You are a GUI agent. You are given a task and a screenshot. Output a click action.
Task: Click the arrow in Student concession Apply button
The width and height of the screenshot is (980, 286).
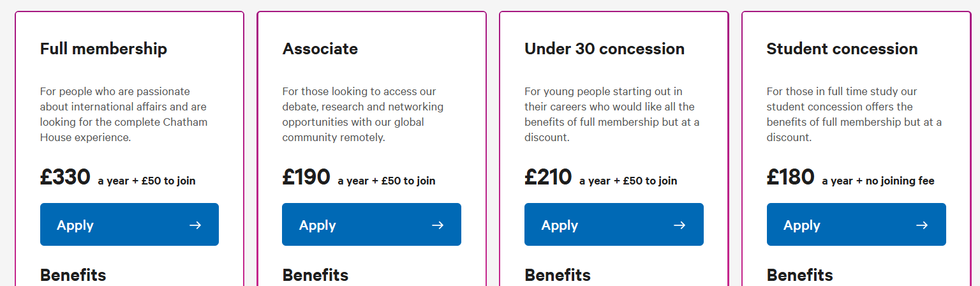click(x=921, y=225)
